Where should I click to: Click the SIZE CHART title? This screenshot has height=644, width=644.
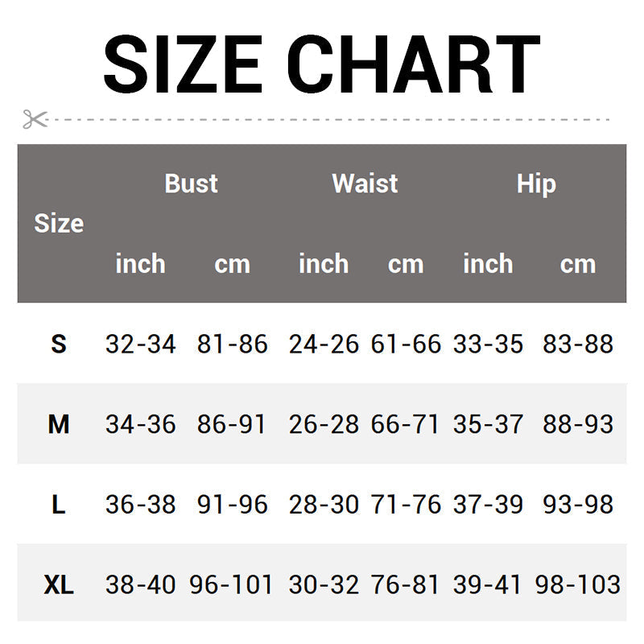(x=322, y=64)
